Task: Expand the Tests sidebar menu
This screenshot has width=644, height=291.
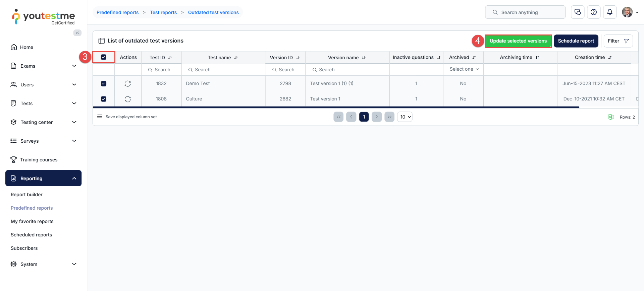Action: pyautogui.click(x=44, y=103)
